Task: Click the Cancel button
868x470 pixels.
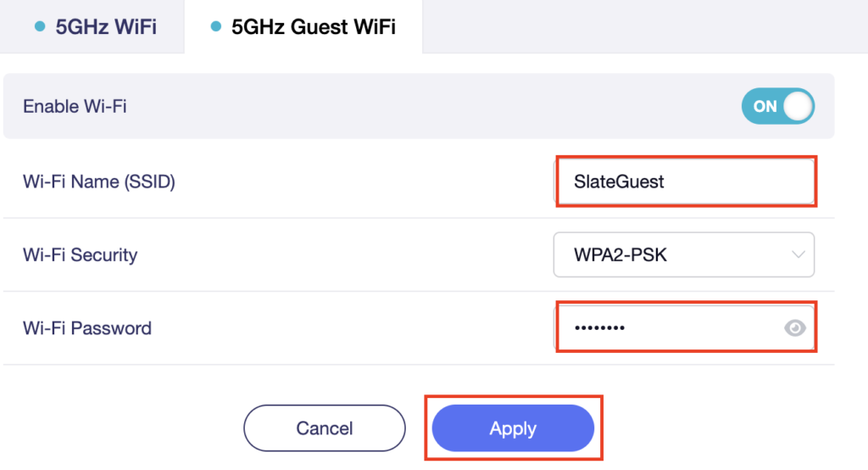Action: coord(324,428)
